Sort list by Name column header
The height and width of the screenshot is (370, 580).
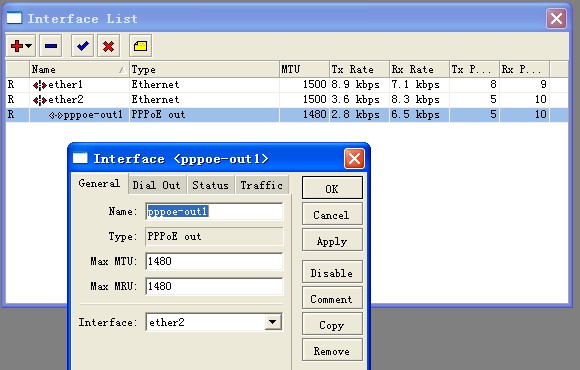coord(79,69)
